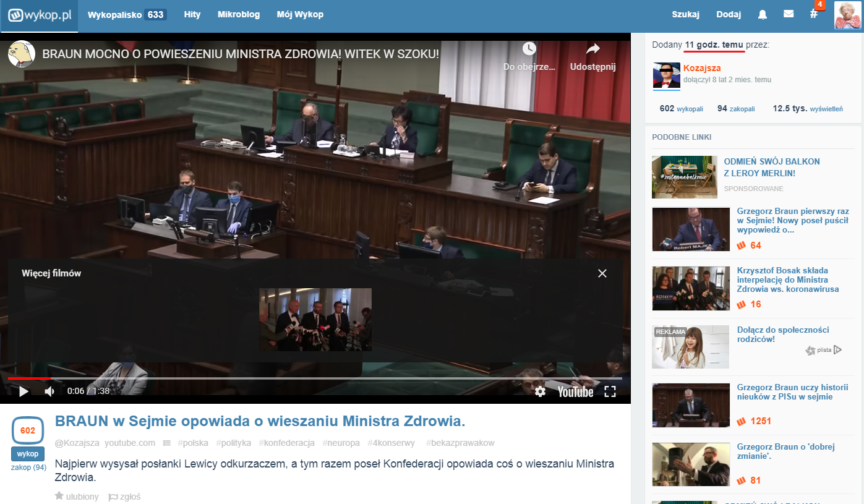
Task: Open Hity menu item
Action: (x=192, y=14)
